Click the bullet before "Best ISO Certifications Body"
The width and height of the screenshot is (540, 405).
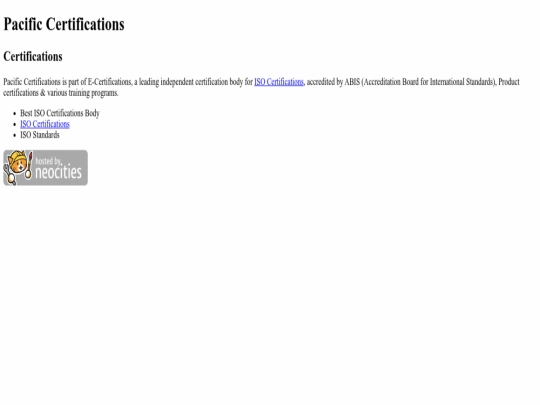click(14, 114)
